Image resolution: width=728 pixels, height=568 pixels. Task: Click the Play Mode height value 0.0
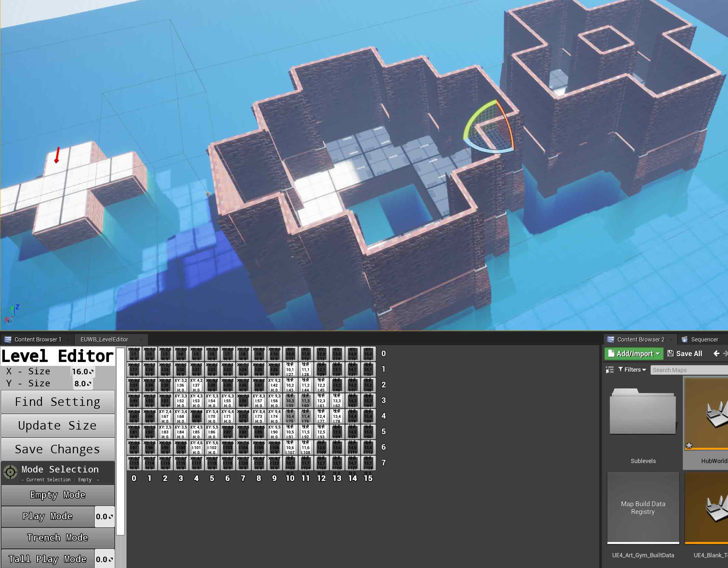(104, 516)
